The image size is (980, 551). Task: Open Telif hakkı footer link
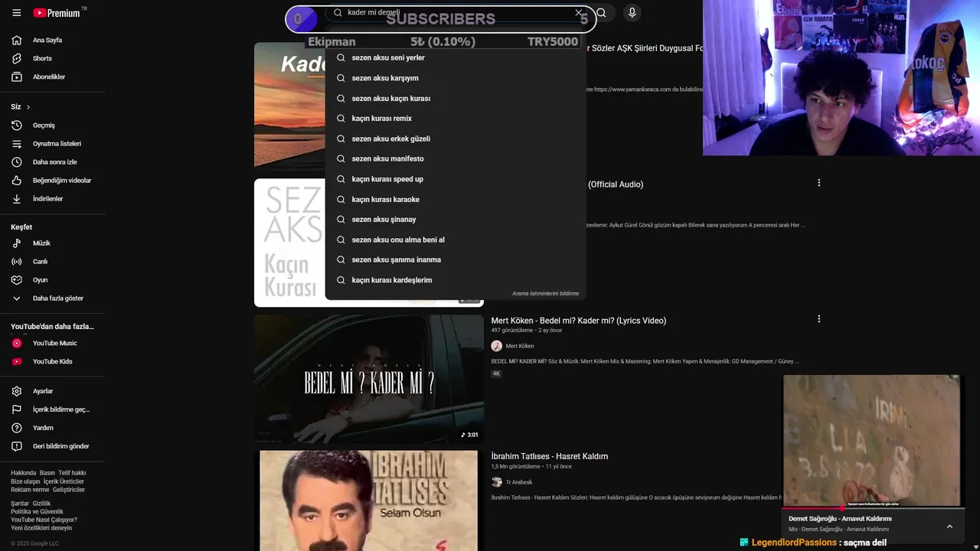[x=72, y=473]
